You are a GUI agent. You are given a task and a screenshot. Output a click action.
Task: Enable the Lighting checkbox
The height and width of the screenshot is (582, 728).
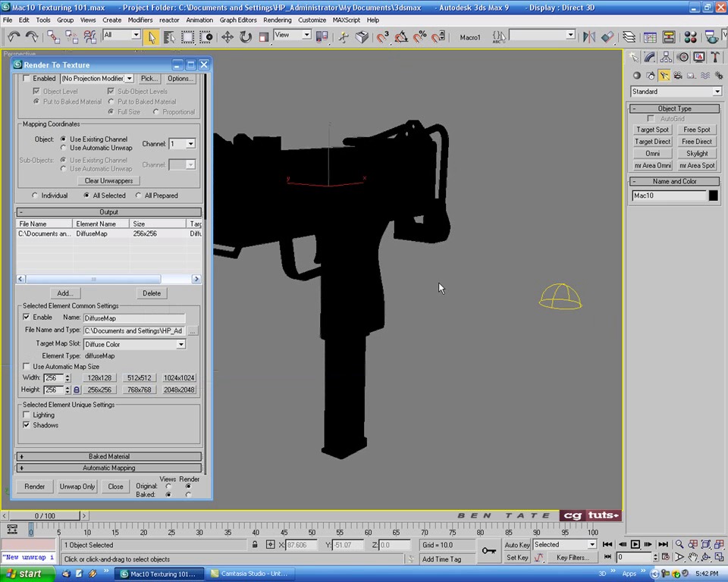pos(27,415)
